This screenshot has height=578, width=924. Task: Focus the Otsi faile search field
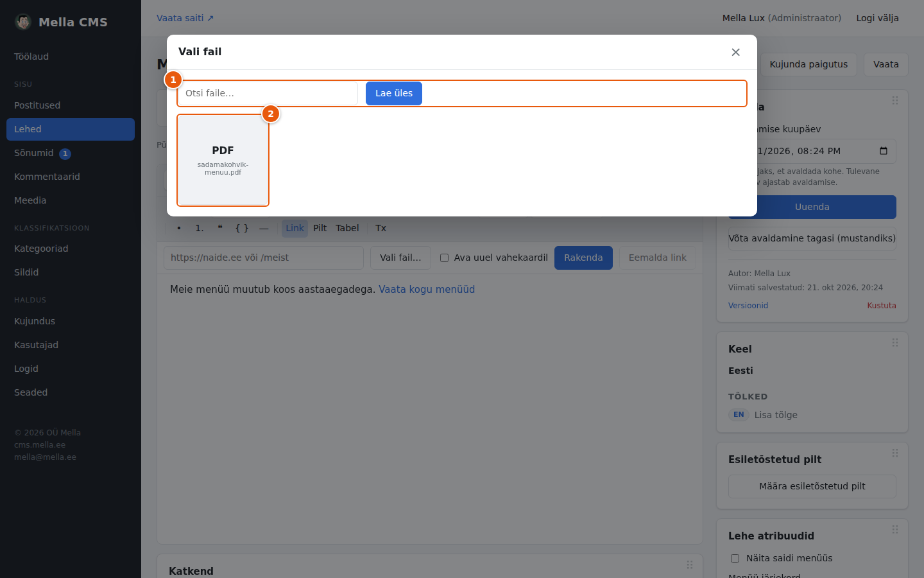coord(268,93)
